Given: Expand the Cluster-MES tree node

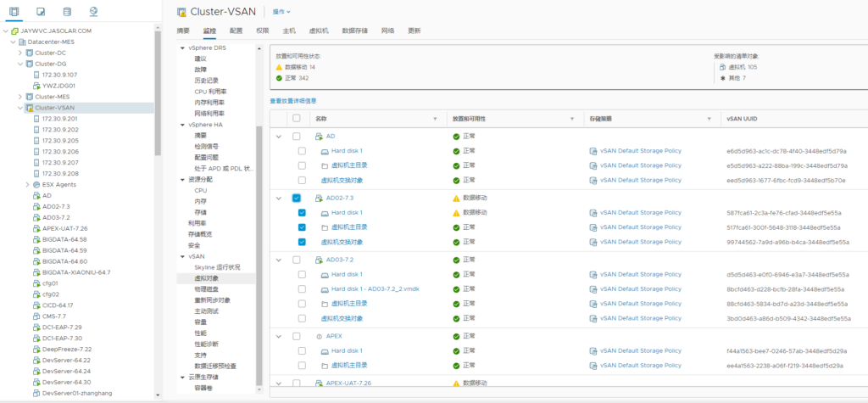Looking at the screenshot, I should coord(20,97).
